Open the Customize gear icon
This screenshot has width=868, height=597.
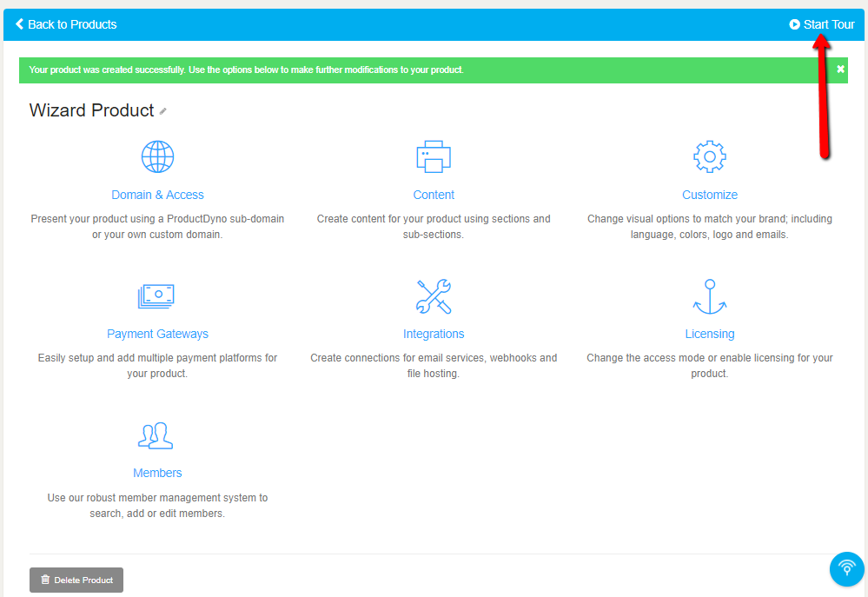[x=710, y=156]
